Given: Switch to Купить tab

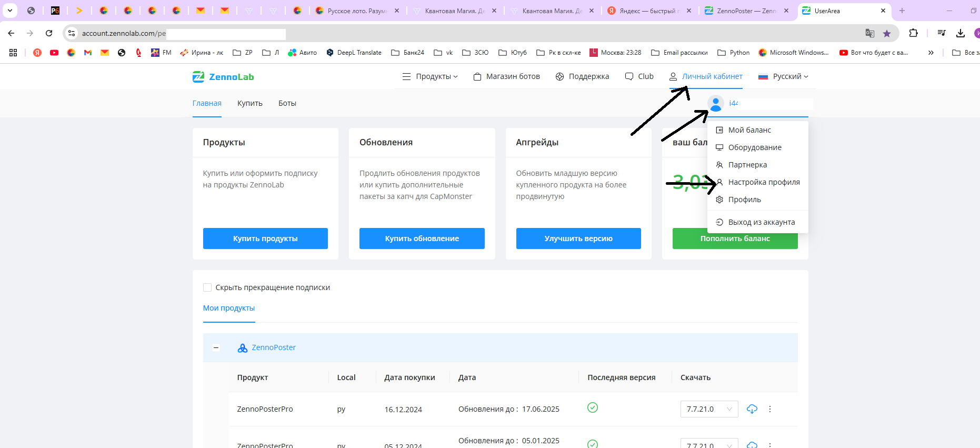Looking at the screenshot, I should [x=250, y=103].
